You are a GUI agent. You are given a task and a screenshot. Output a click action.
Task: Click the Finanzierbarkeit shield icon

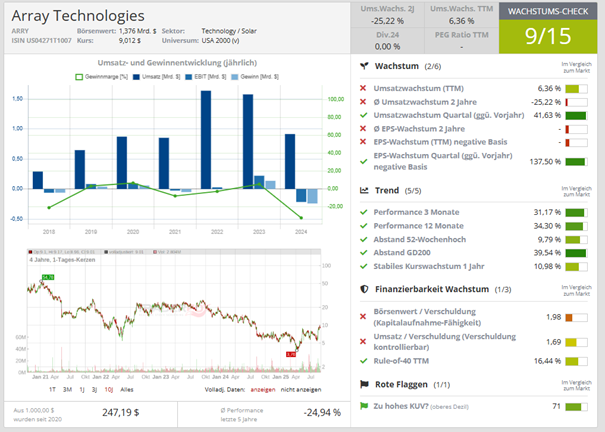click(364, 289)
